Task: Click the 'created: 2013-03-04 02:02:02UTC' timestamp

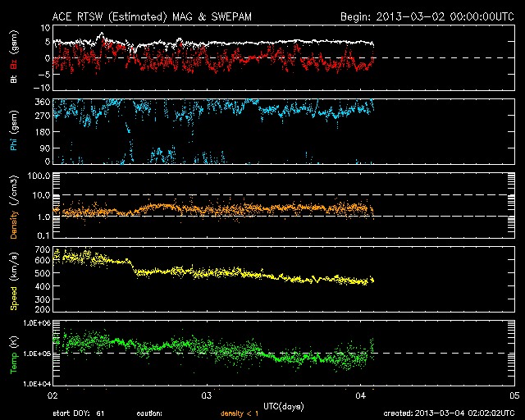Action: click(x=449, y=413)
